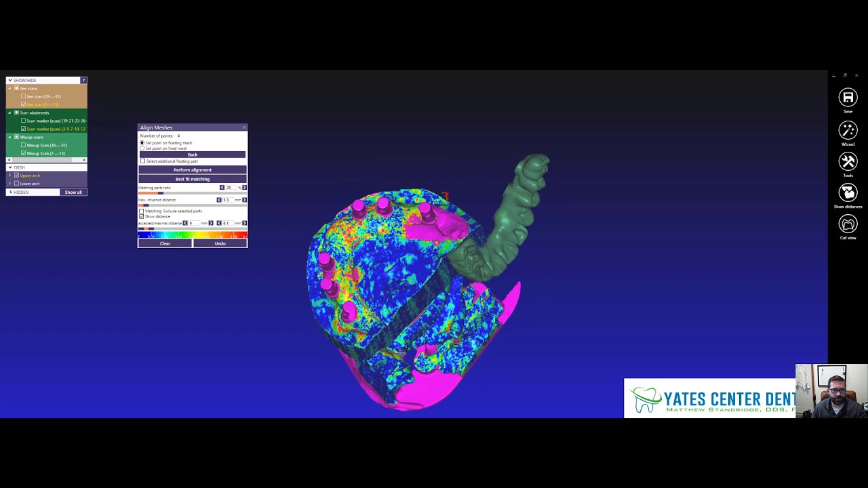Expand the Lower arch tree item

(x=9, y=184)
